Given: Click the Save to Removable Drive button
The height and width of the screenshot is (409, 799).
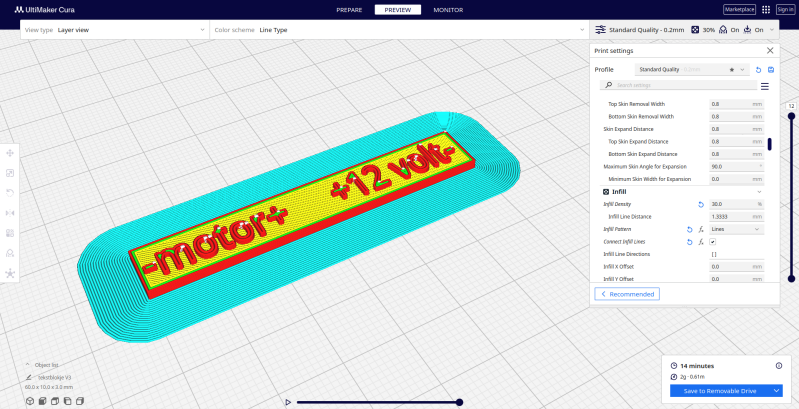Looking at the screenshot, I should tap(718, 391).
